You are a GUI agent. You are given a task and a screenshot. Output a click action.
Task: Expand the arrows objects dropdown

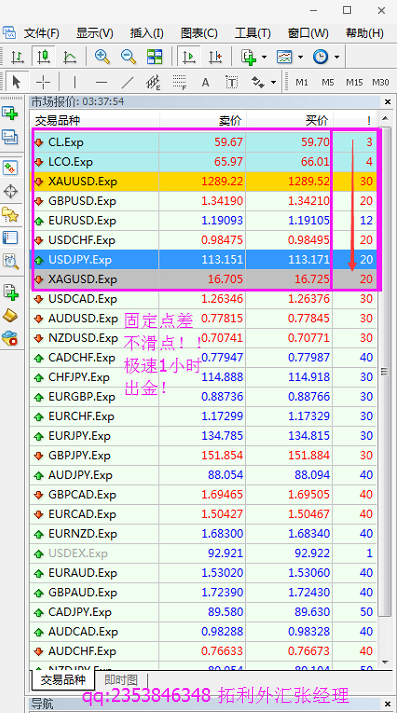pos(273,83)
